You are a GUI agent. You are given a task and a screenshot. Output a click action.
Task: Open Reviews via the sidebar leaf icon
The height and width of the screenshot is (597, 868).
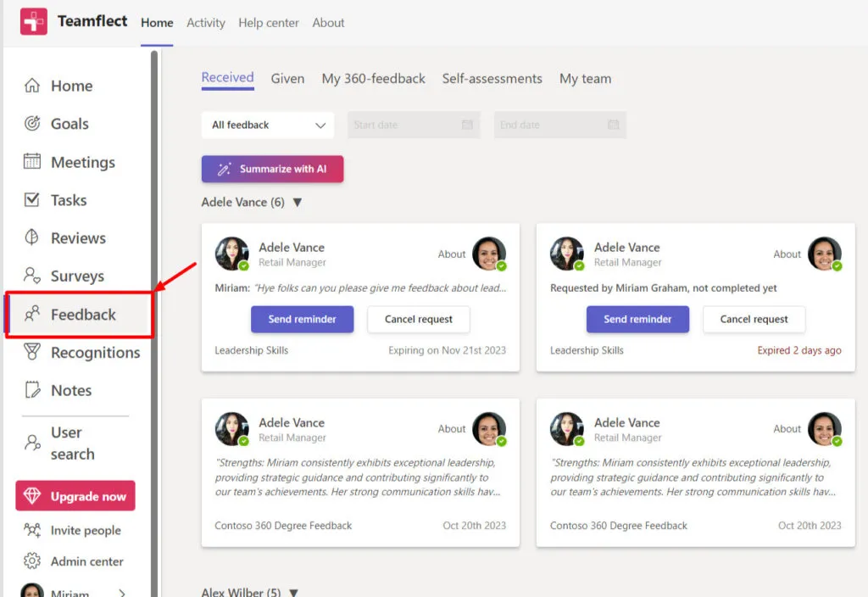[x=32, y=237]
